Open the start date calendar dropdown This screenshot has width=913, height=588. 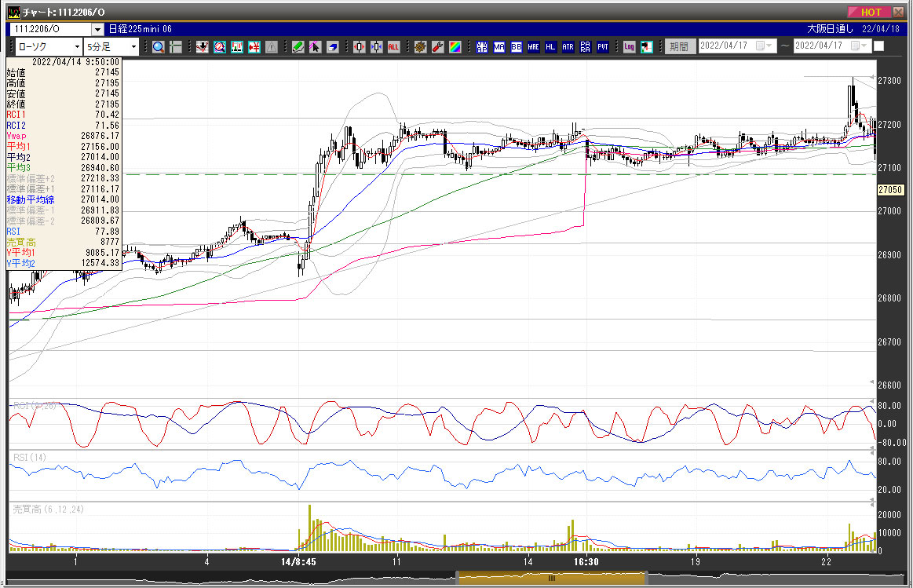764,46
